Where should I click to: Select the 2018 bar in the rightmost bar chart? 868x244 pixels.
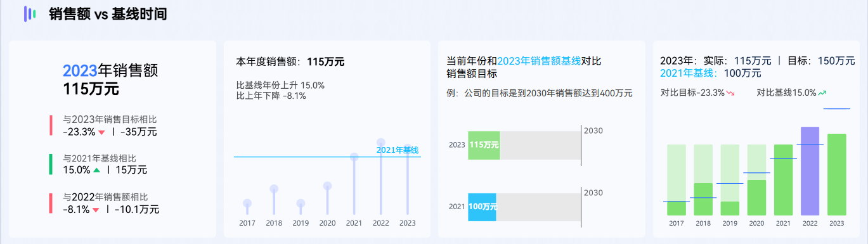tap(703, 199)
